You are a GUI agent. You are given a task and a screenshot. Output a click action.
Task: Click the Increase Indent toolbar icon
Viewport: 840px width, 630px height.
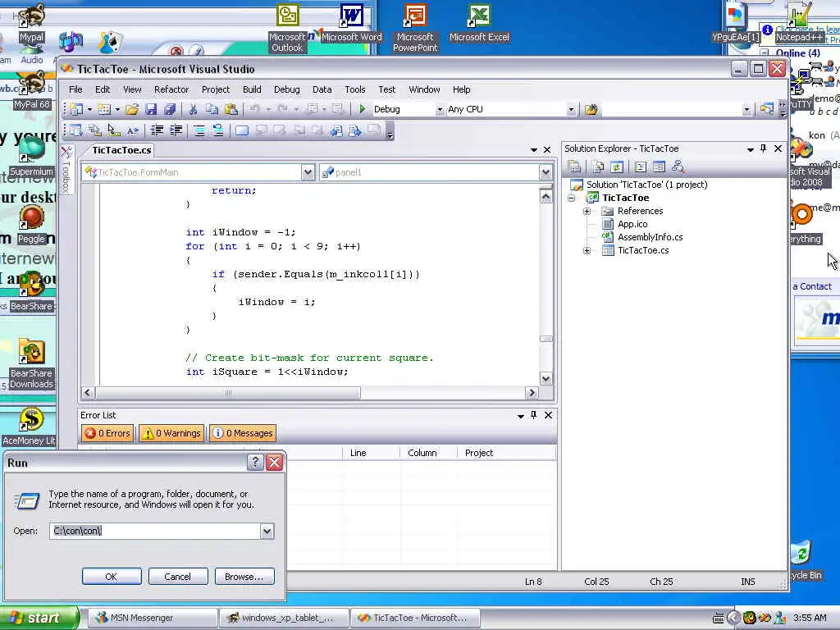[176, 130]
